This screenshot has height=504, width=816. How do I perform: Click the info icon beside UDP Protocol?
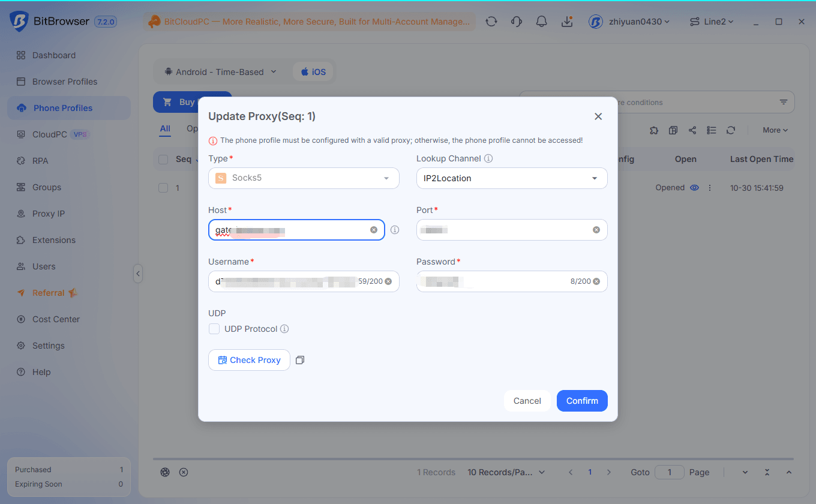(x=284, y=329)
